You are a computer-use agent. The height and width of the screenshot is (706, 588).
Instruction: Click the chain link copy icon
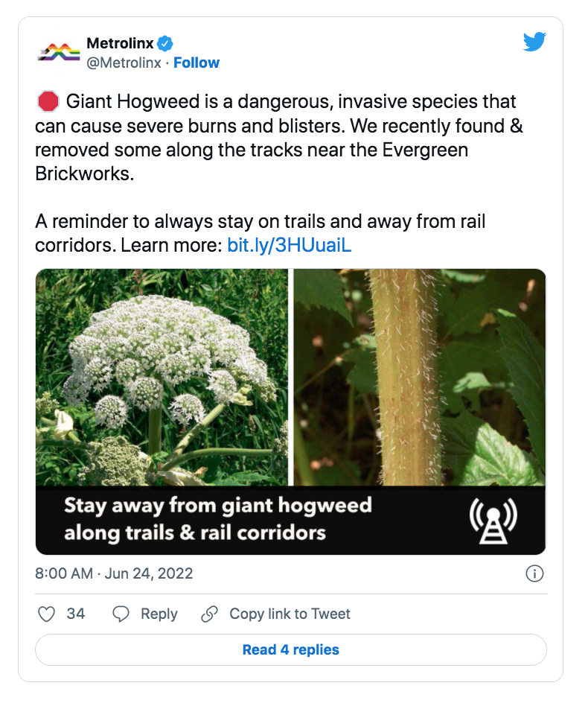(x=210, y=614)
